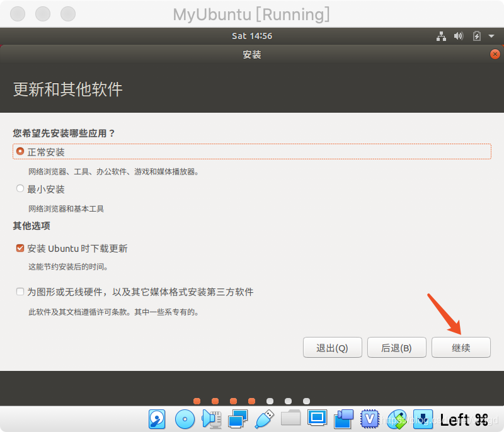Image resolution: width=504 pixels, height=432 pixels.
Task: Click the MyUbuntu [Running] window title
Action: (x=251, y=14)
